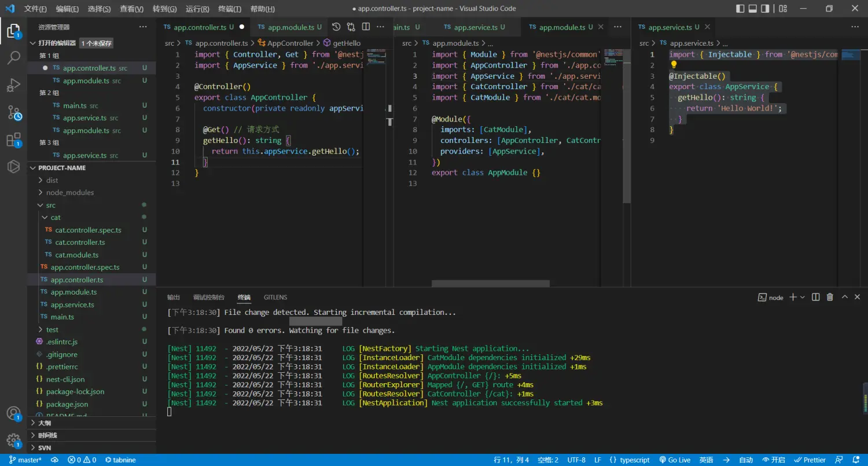Image resolution: width=868 pixels, height=466 pixels.
Task: Expand the node_modules folder
Action: [69, 192]
